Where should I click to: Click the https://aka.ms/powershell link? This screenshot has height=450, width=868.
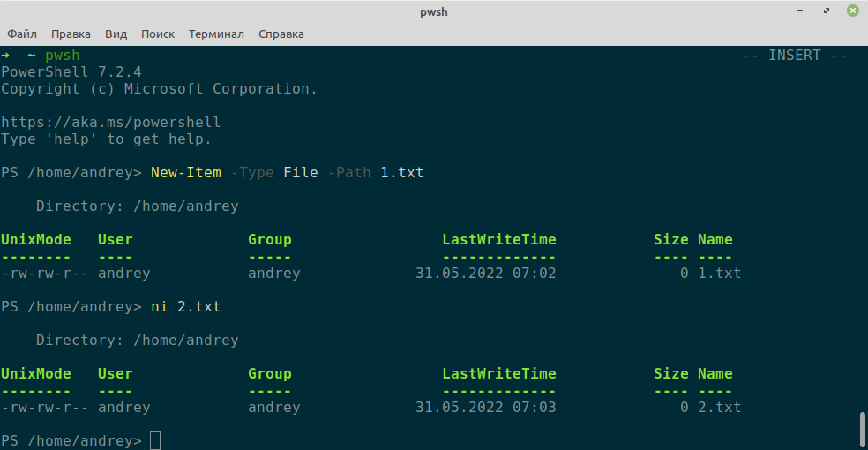111,122
